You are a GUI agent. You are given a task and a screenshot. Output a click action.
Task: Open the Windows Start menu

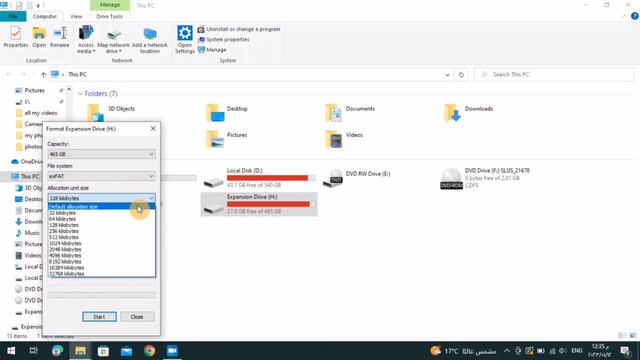(x=11, y=351)
